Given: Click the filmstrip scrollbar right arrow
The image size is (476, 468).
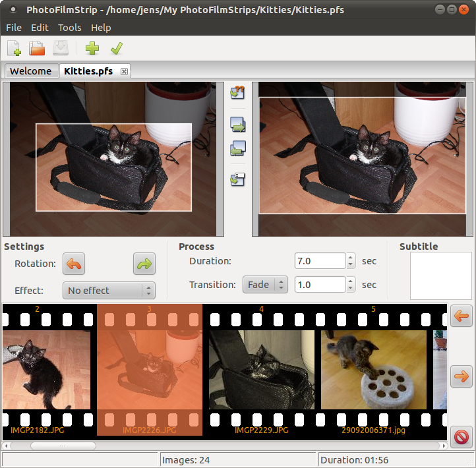Looking at the screenshot, I should [444, 446].
